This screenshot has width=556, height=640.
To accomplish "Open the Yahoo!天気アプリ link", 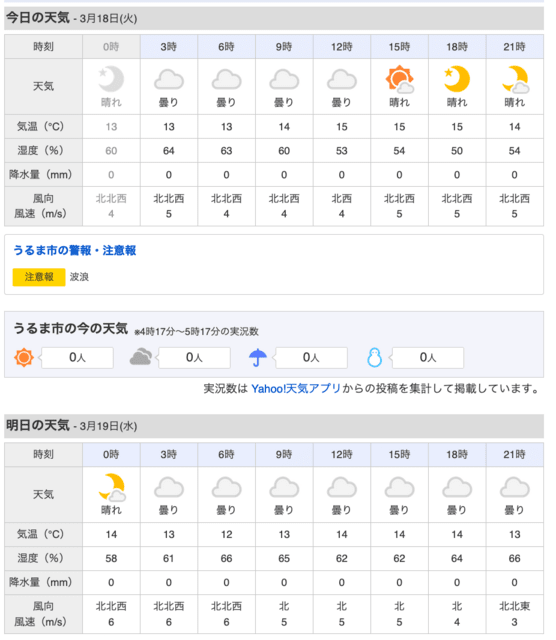I will pos(296,389).
